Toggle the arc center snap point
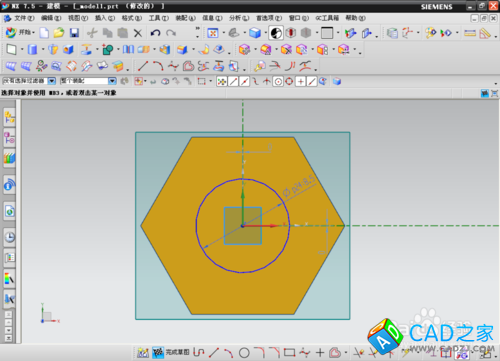This screenshot has height=361, width=500. [x=278, y=81]
